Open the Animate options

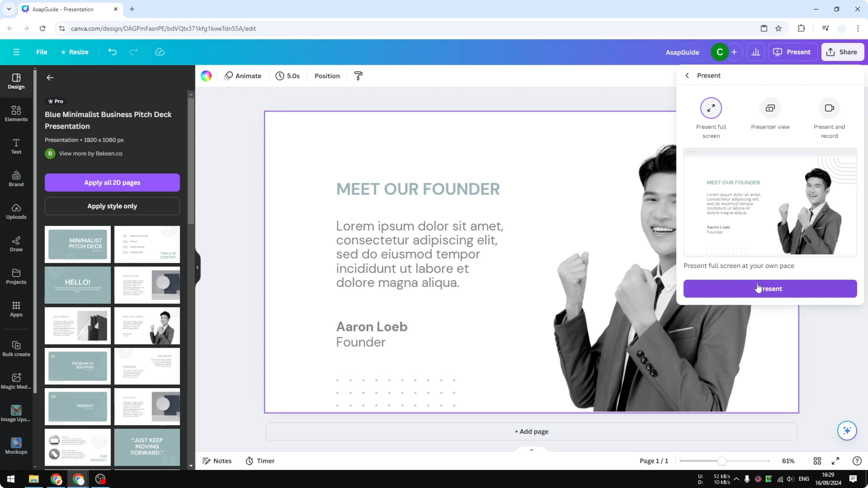pos(243,76)
